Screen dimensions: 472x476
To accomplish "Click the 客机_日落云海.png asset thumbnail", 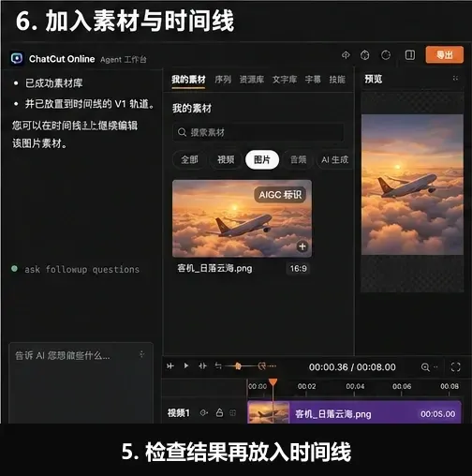I will click(x=242, y=218).
